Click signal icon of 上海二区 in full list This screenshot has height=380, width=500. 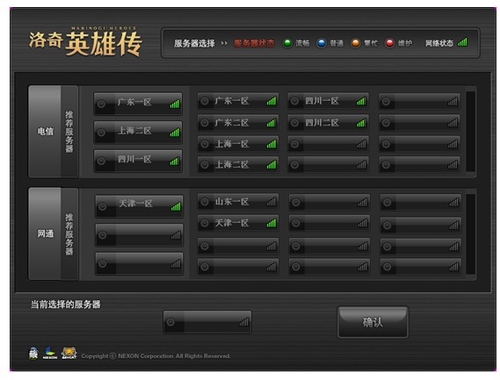tap(272, 165)
